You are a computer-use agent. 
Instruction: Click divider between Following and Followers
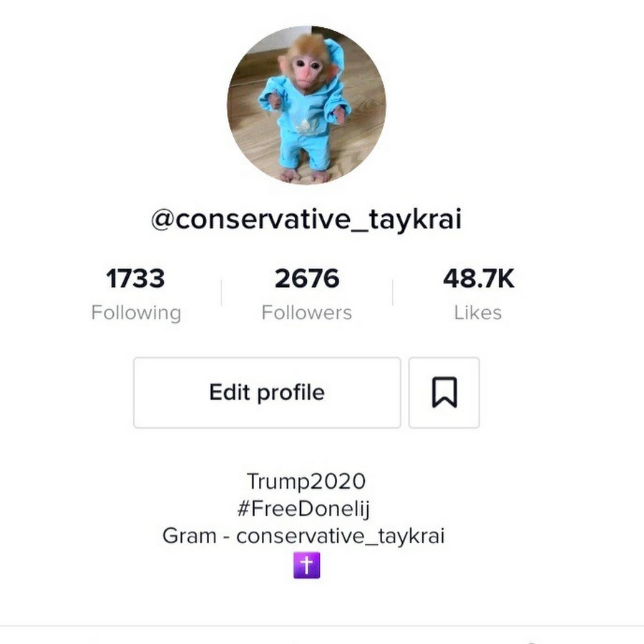click(x=221, y=293)
